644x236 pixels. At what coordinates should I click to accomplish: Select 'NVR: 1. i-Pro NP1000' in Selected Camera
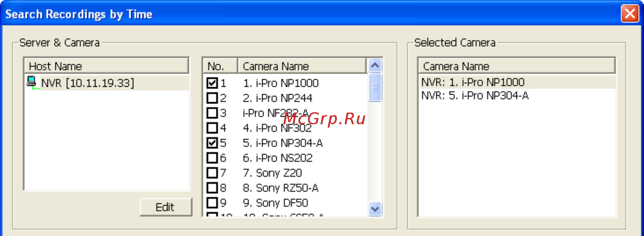tap(473, 82)
